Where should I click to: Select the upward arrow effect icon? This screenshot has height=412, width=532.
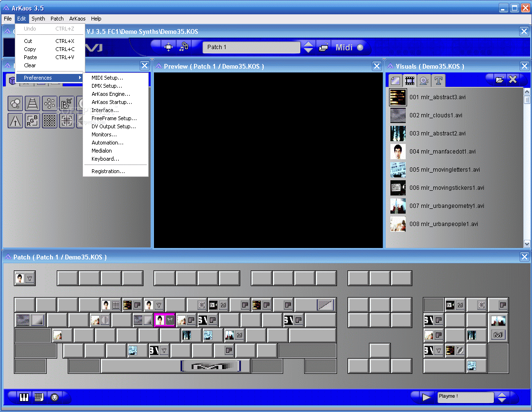pos(15,121)
